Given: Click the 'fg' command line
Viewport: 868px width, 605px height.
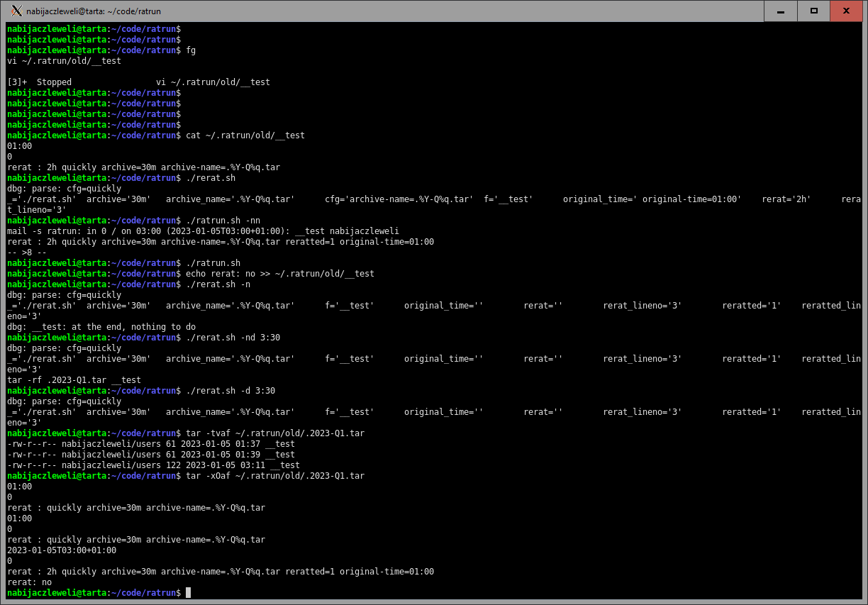Looking at the screenshot, I should click(x=190, y=50).
